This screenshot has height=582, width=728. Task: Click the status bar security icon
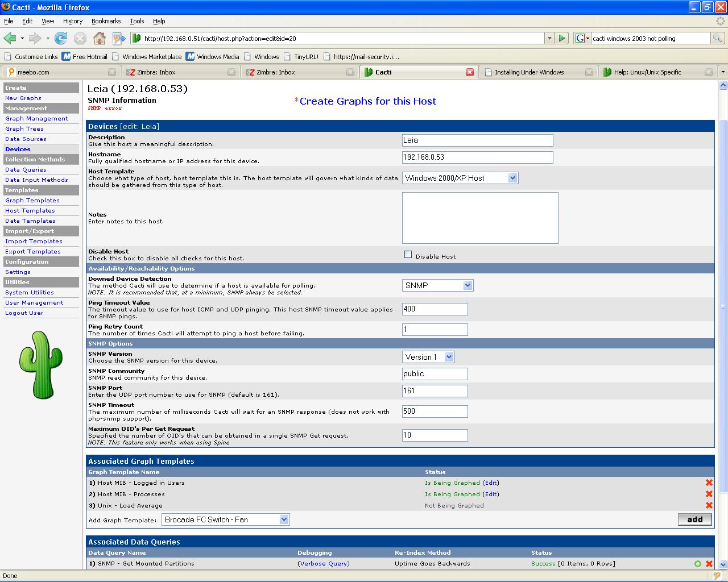pos(718,576)
